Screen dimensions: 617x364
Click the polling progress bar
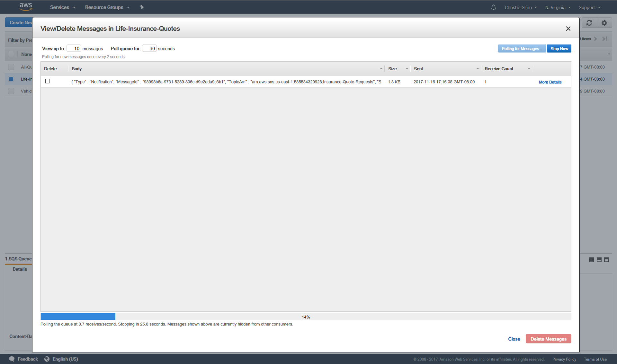point(306,317)
